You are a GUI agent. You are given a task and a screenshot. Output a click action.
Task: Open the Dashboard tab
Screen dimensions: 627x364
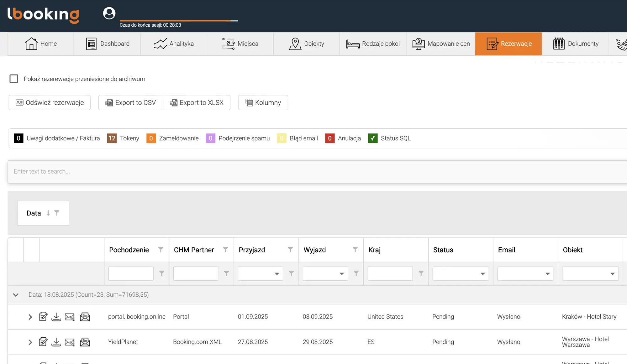click(x=107, y=44)
